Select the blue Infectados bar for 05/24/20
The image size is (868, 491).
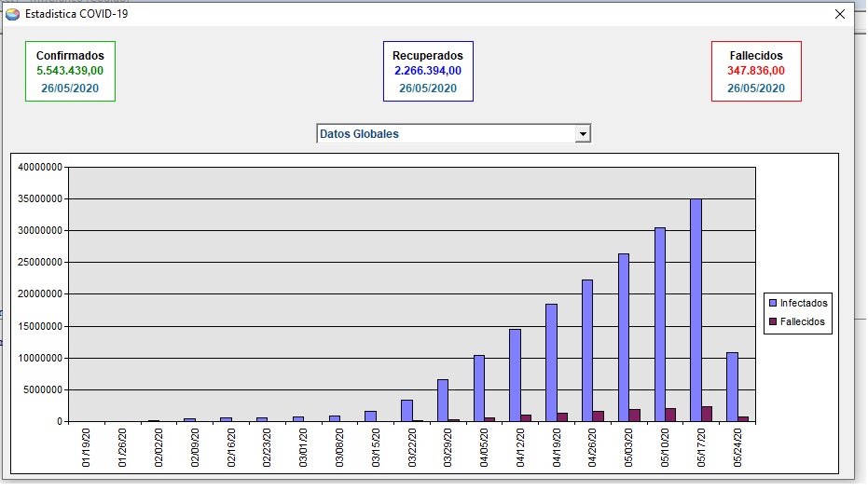(732, 387)
